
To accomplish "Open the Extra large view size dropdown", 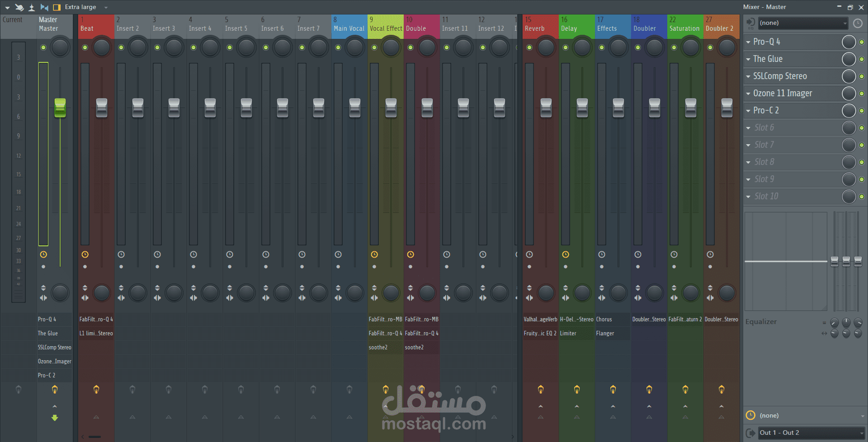I will click(106, 7).
